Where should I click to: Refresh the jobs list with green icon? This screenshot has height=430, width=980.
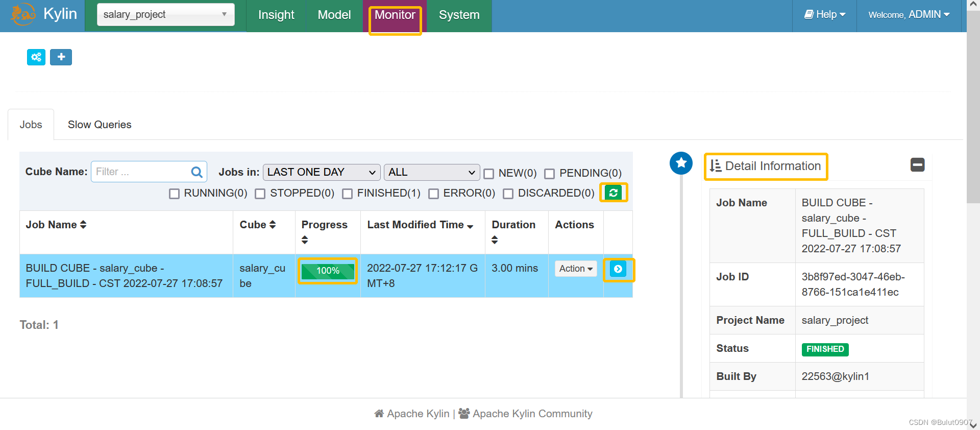point(614,193)
